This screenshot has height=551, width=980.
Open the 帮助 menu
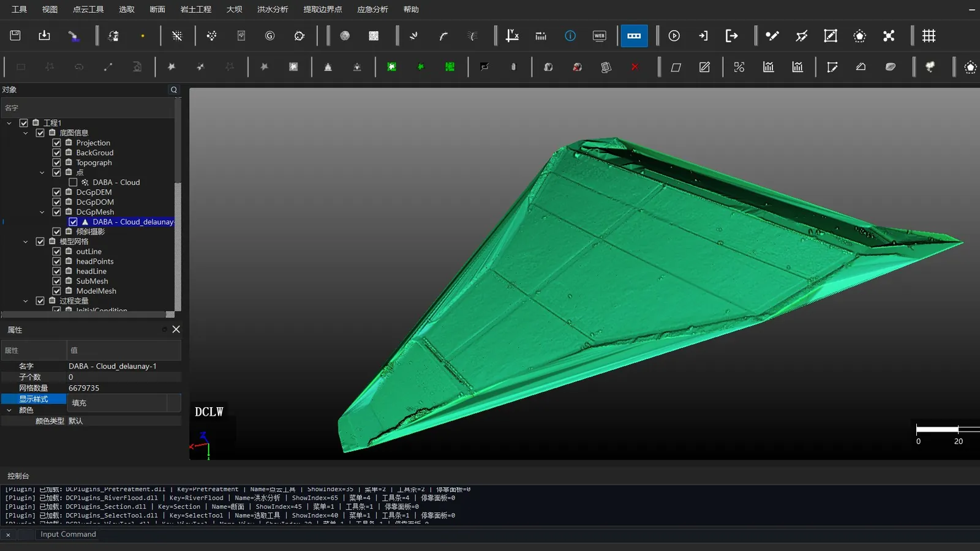[411, 9]
